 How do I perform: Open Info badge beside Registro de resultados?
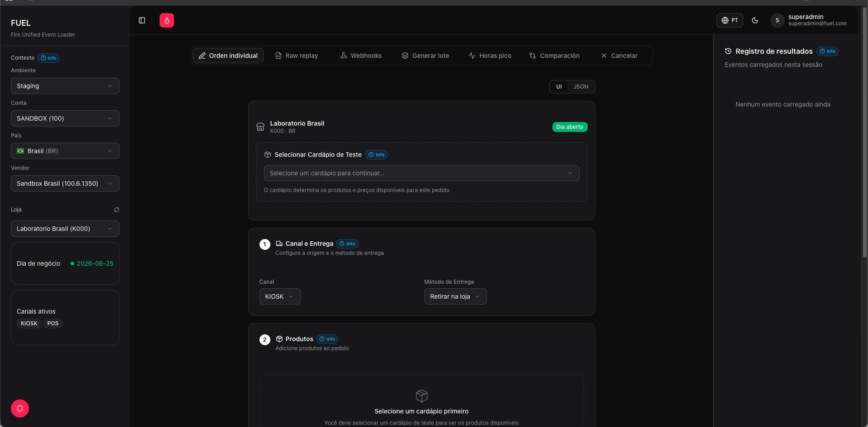(x=828, y=51)
